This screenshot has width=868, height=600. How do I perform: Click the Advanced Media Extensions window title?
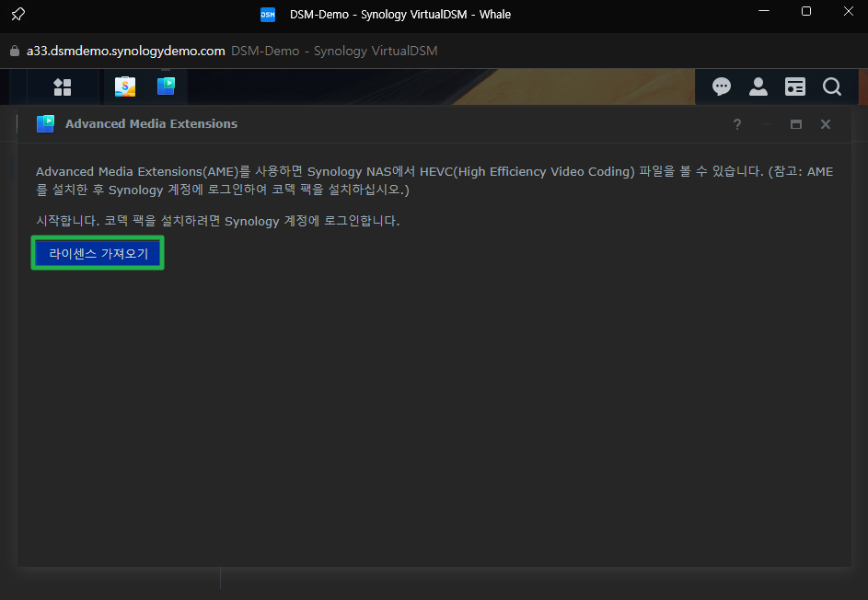coord(151,124)
